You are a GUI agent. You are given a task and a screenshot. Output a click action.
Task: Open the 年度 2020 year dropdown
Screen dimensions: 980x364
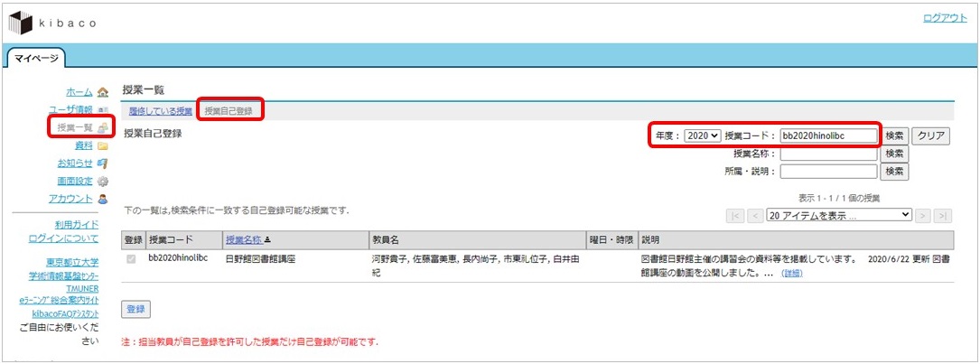pyautogui.click(x=703, y=135)
